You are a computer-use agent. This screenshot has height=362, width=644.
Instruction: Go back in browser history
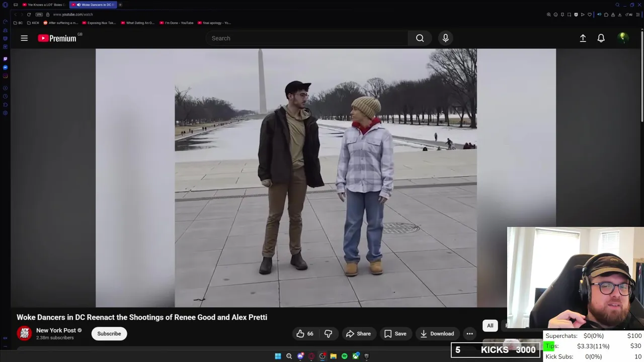pos(16,15)
